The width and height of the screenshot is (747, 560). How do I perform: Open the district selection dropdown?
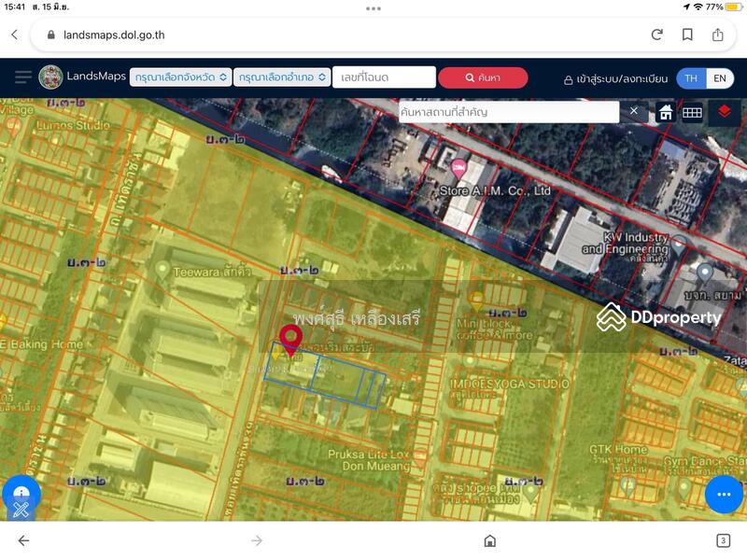(x=283, y=77)
